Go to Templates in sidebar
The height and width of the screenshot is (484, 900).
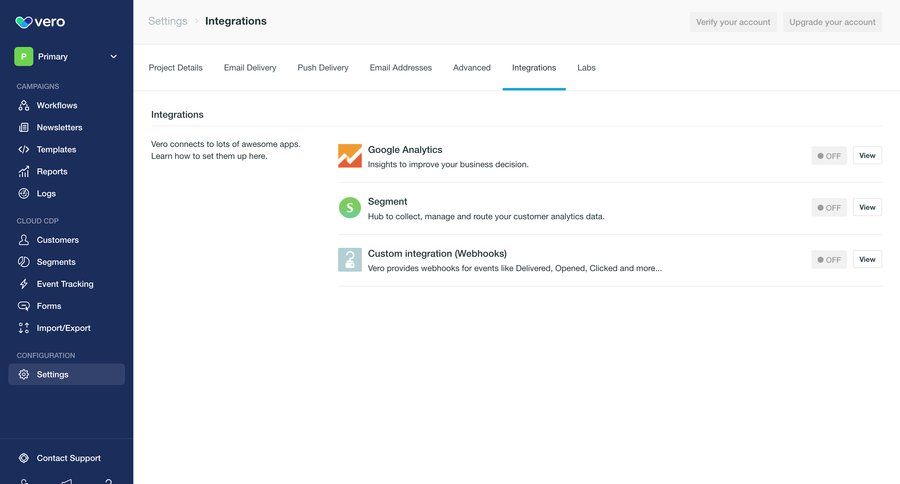click(56, 149)
